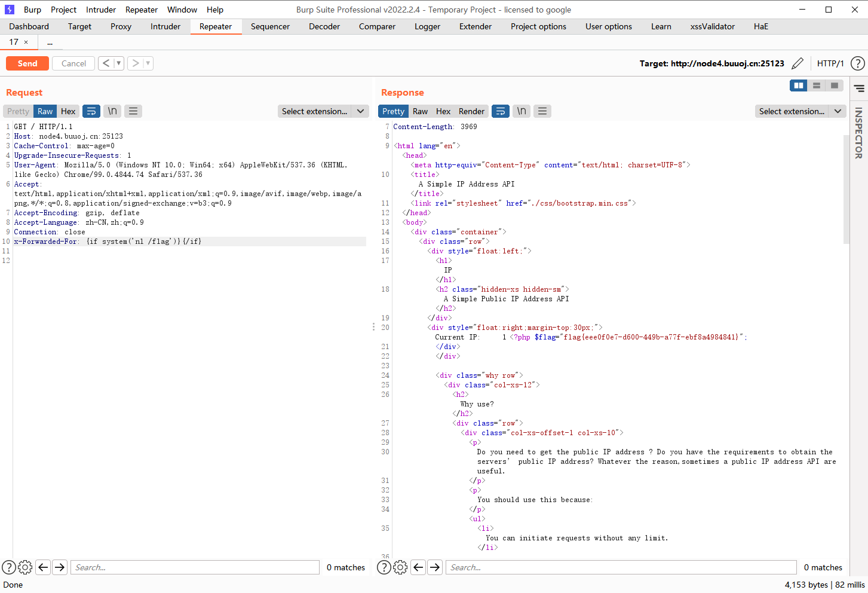Switch to the Intruder tool tab
This screenshot has width=868, height=593.
tap(165, 26)
